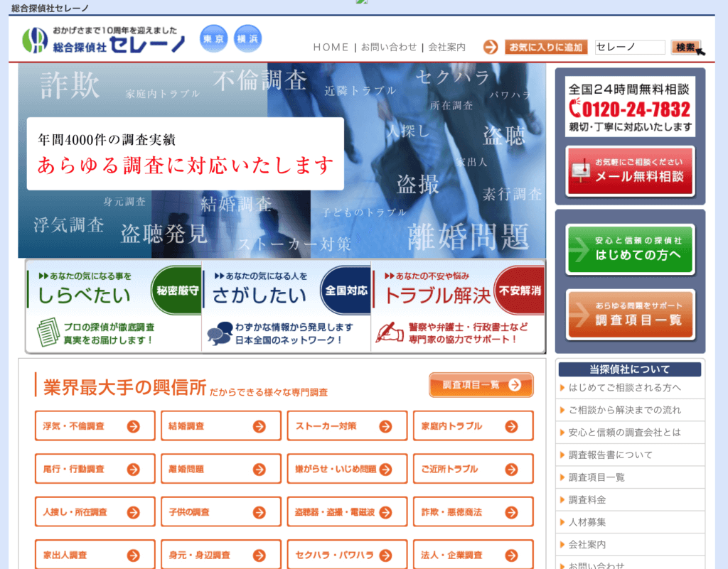728x569 pixels.
Task: Open the お問い合わせ menu link
Action: click(x=389, y=48)
